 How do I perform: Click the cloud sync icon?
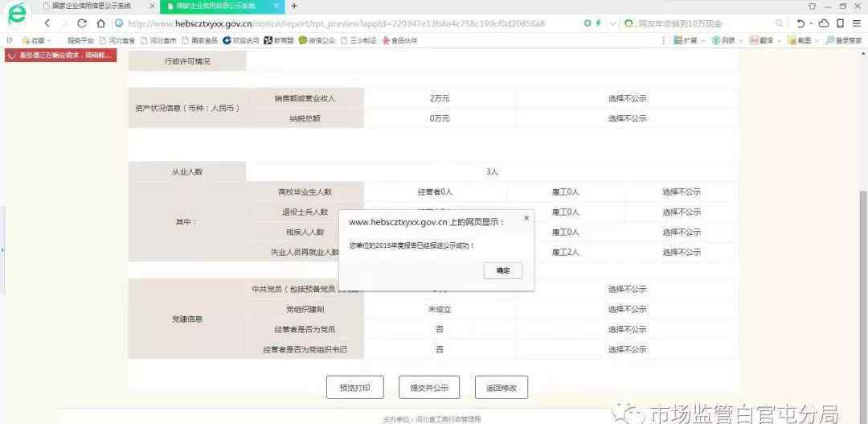click(824, 23)
